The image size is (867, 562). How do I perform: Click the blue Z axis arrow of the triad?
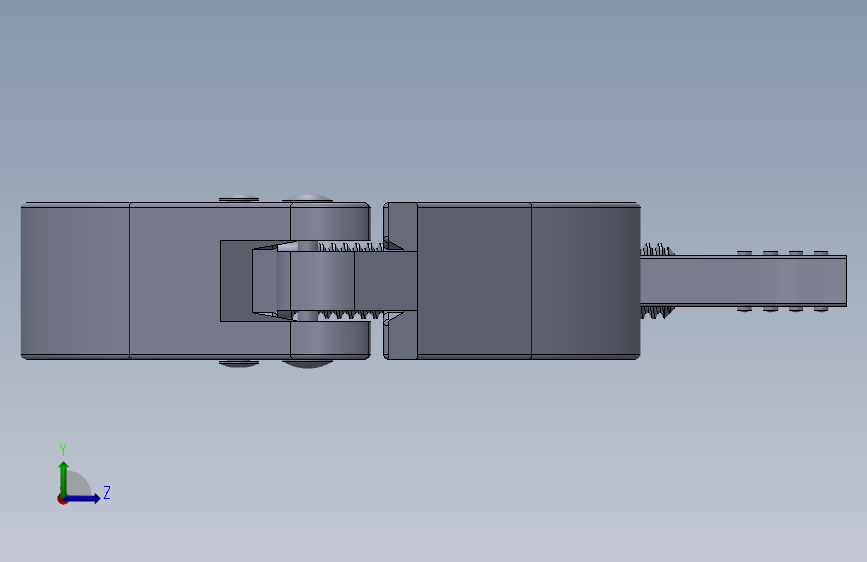click(x=83, y=498)
